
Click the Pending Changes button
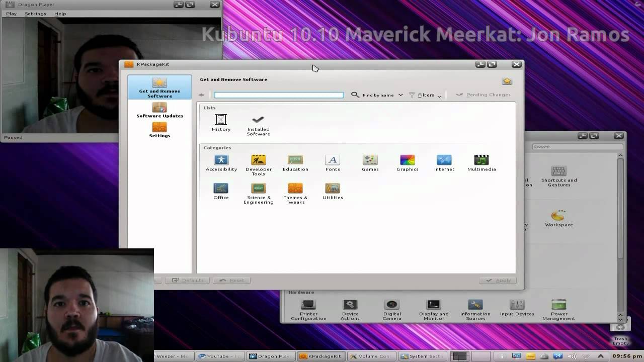point(484,95)
